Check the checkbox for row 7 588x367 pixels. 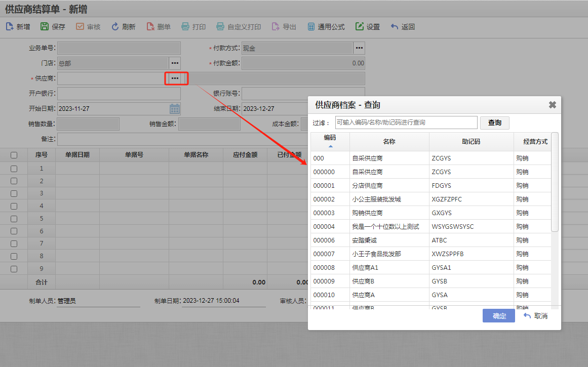pos(14,243)
